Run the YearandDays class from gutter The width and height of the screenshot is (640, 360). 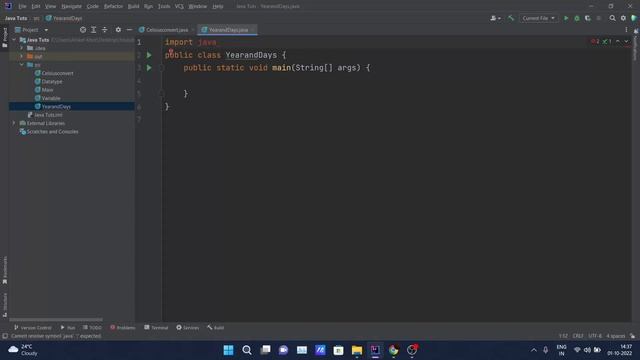pyautogui.click(x=149, y=55)
